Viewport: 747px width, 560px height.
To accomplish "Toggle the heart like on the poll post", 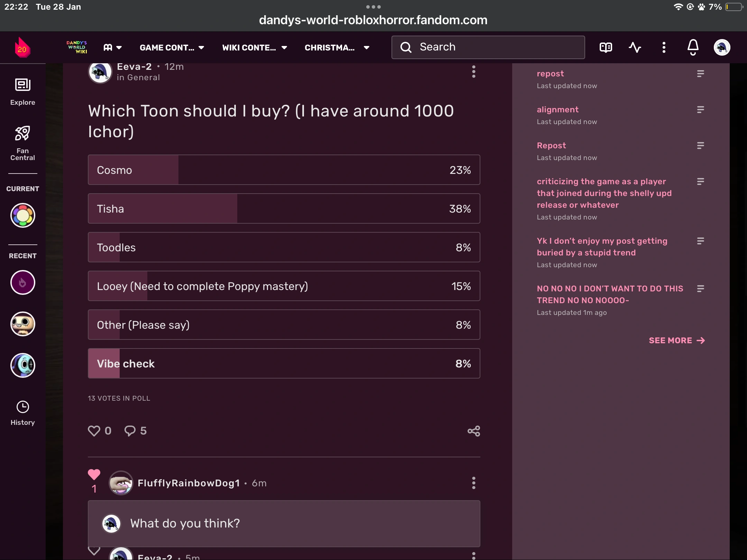I will click(x=94, y=430).
